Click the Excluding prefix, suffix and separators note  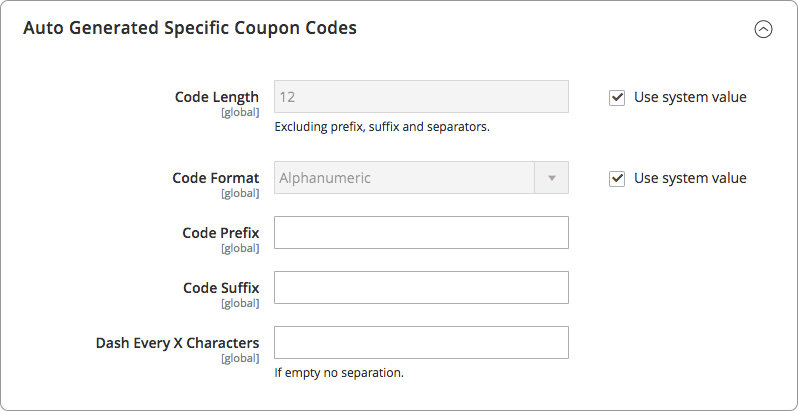382,127
